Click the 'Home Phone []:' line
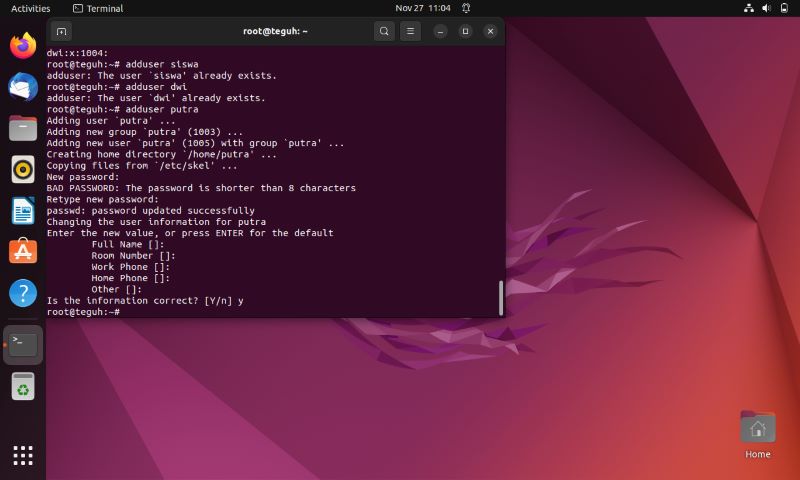The width and height of the screenshot is (800, 480). point(131,278)
